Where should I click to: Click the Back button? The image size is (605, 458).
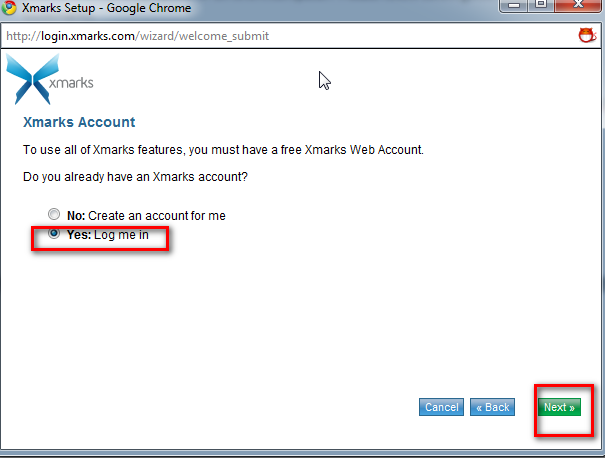[492, 407]
